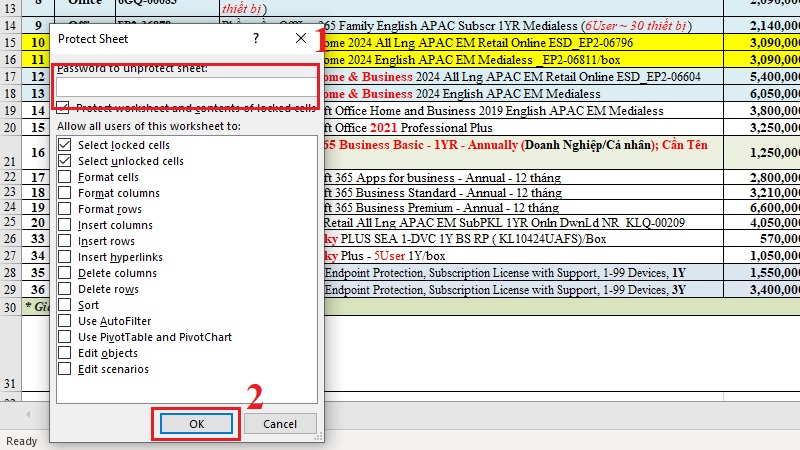The width and height of the screenshot is (800, 450).
Task: Check the Format rows checkbox
Action: (64, 209)
